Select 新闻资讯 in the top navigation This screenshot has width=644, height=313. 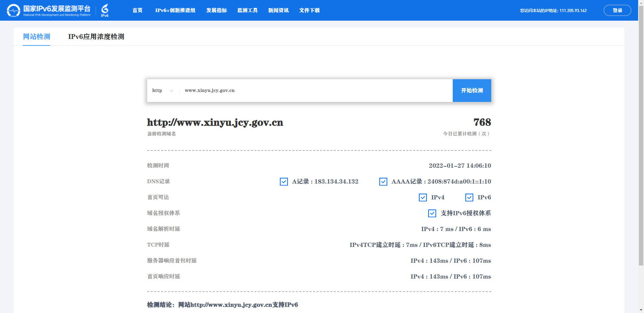point(278,10)
